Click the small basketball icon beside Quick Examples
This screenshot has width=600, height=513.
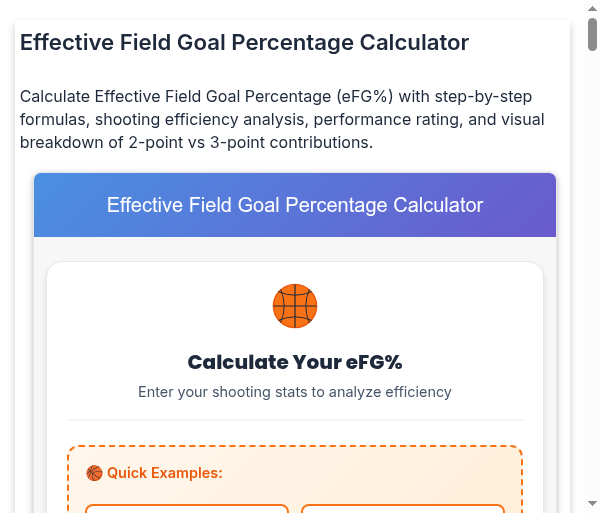tap(94, 473)
